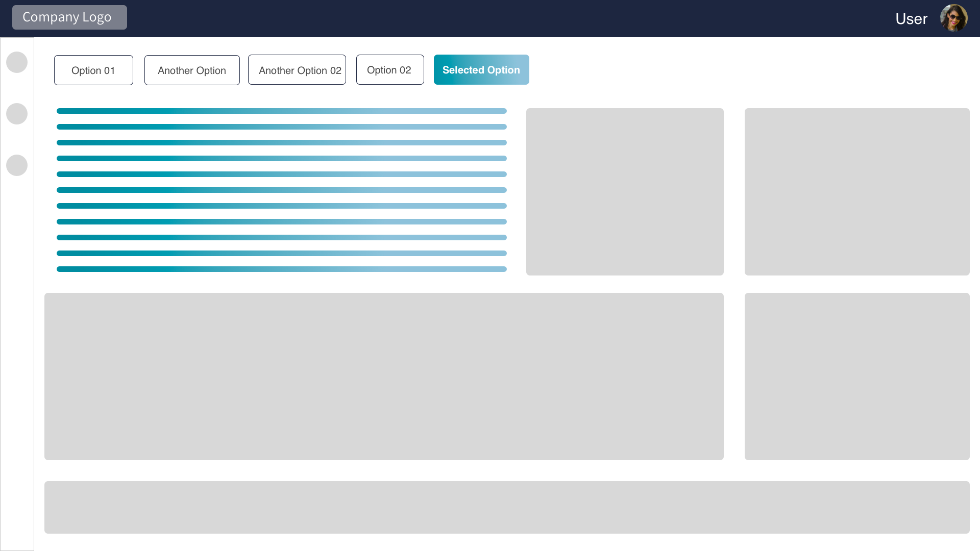Click the lower right gray placeholder card
This screenshot has height=551, width=980.
[x=857, y=377]
